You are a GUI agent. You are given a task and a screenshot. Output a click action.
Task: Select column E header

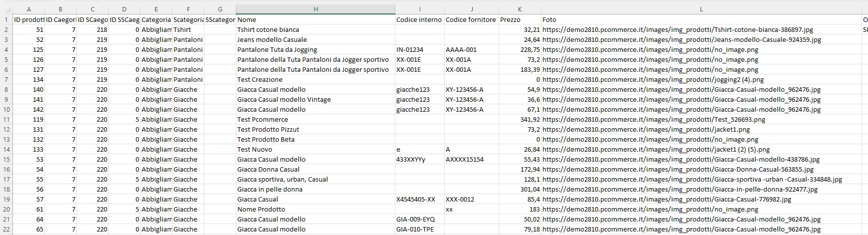pos(156,9)
